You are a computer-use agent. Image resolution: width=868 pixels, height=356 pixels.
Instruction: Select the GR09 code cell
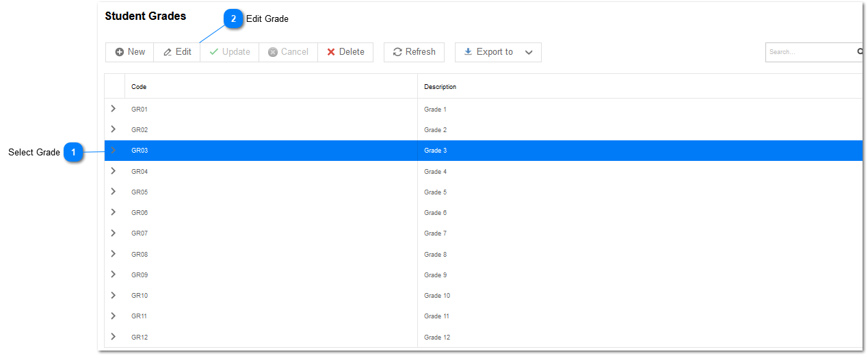(x=271, y=275)
